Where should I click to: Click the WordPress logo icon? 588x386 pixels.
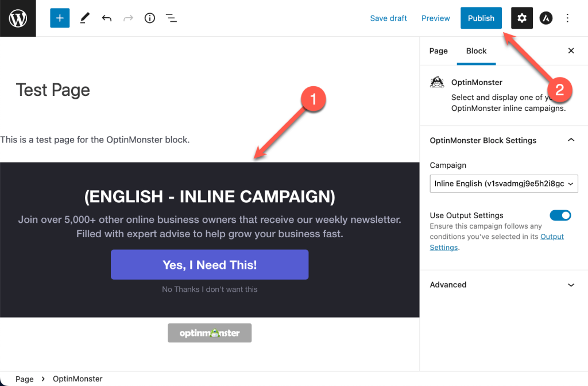tap(18, 18)
